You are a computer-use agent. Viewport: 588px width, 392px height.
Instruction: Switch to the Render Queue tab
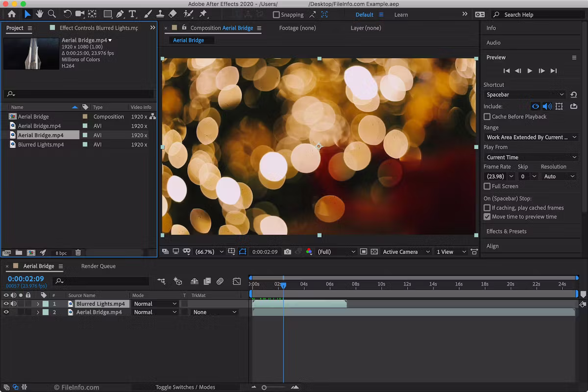(98, 266)
